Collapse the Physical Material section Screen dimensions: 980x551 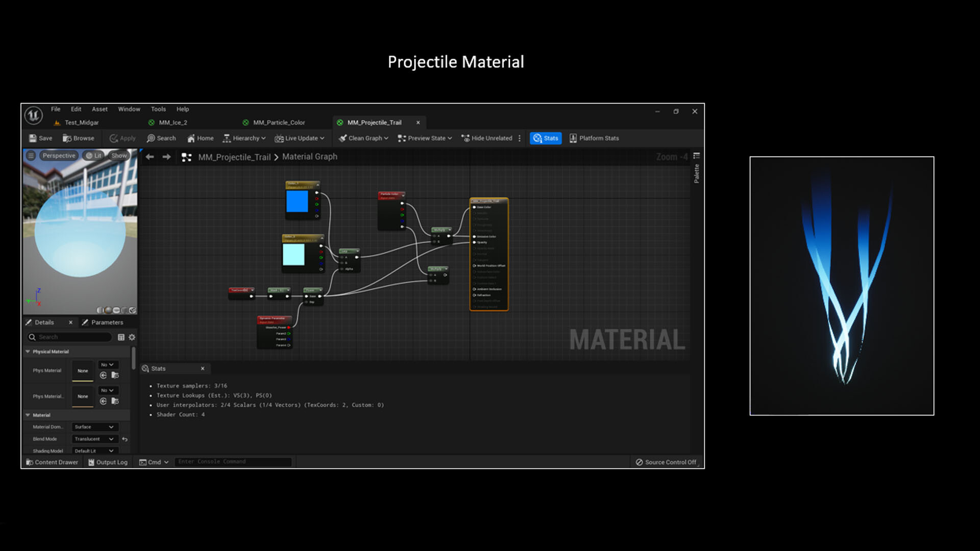click(x=28, y=352)
